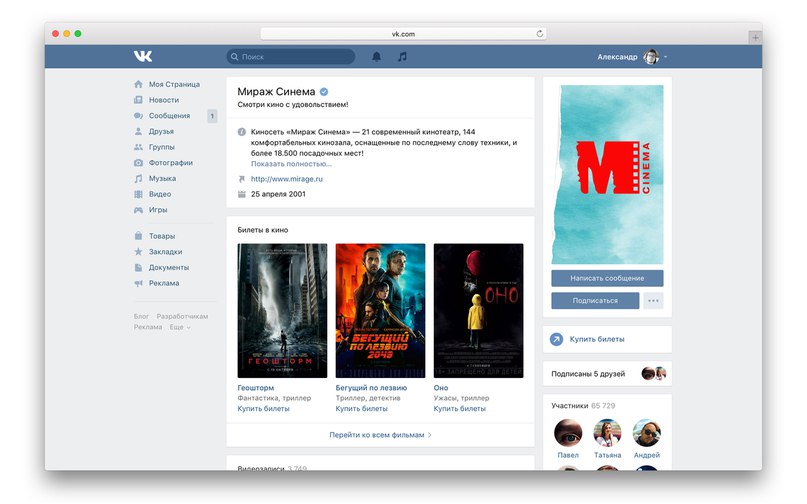
Task: Open member Андрей's avatar
Action: click(x=646, y=432)
